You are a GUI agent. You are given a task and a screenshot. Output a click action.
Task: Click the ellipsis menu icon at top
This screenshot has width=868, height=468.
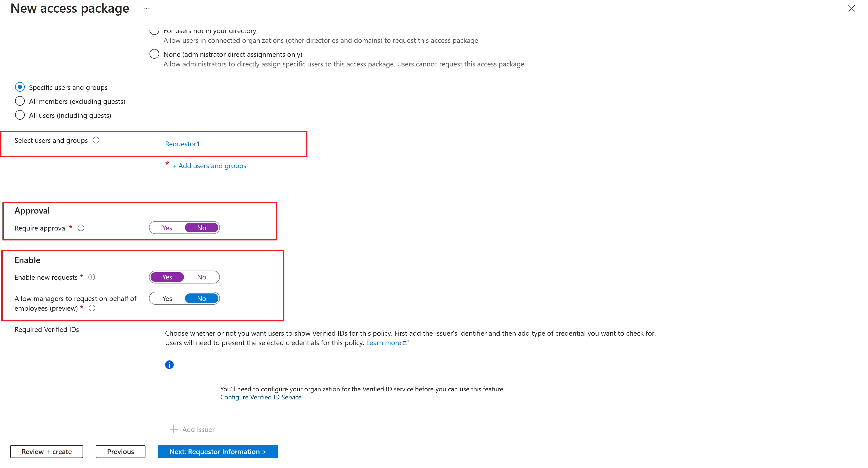coord(147,9)
